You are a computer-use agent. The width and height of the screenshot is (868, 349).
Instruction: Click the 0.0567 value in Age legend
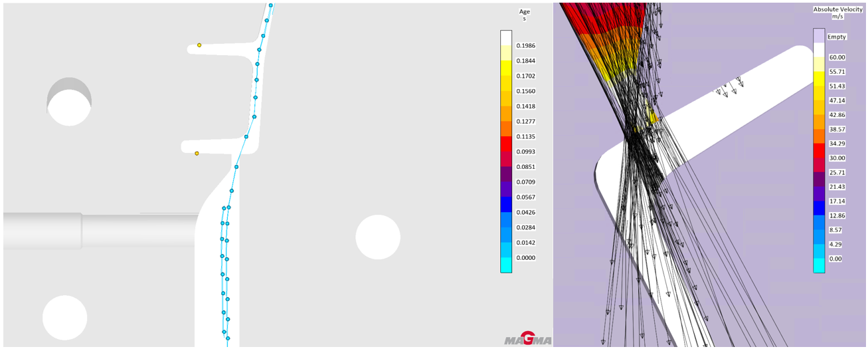[526, 197]
